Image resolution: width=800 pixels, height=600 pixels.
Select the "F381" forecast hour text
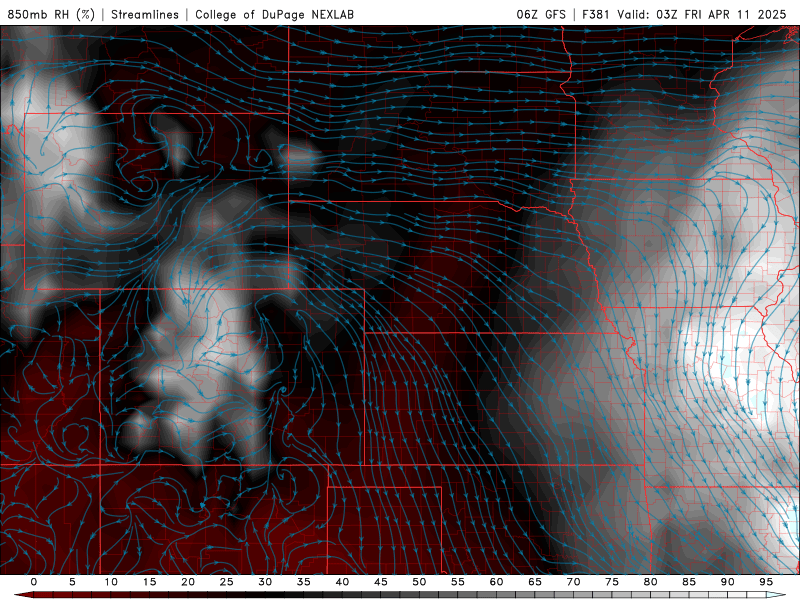596,14
